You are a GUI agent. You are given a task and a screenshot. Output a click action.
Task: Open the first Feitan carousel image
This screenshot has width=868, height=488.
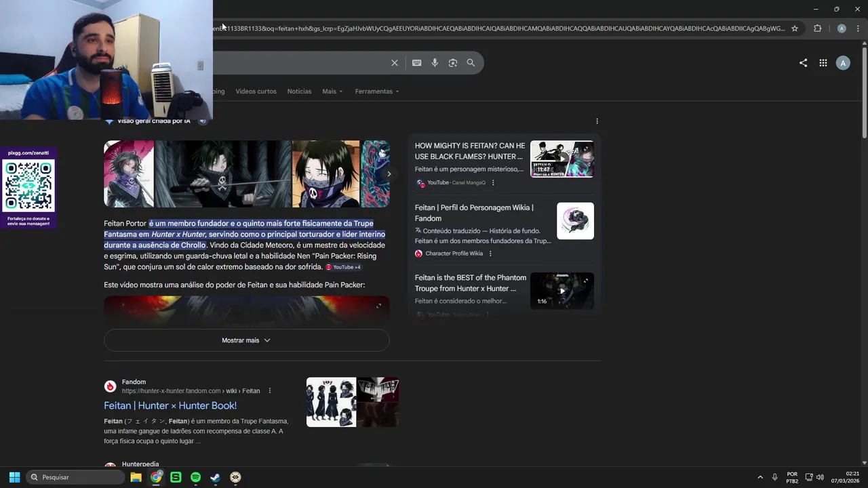coord(129,174)
